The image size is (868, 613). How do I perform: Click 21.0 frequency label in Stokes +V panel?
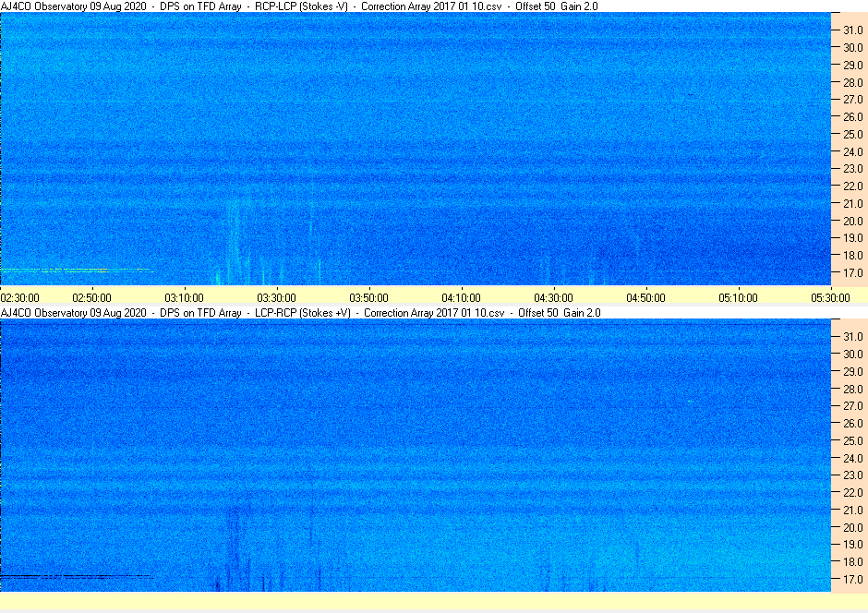(x=852, y=511)
